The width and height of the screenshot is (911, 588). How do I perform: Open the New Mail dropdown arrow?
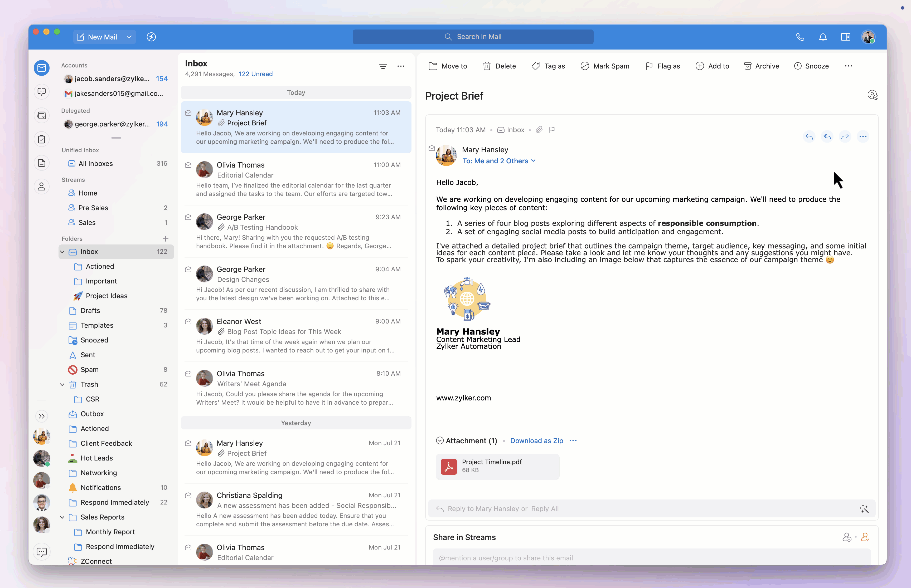click(129, 37)
